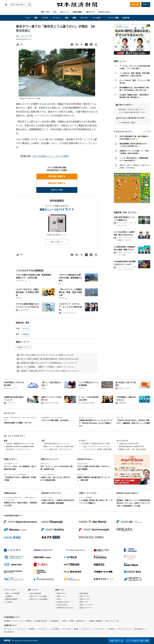Image resolution: width=154 pixels, height=644 pixels.
Task: Open the トレンドウオッチ section heading
Action: [16, 436]
